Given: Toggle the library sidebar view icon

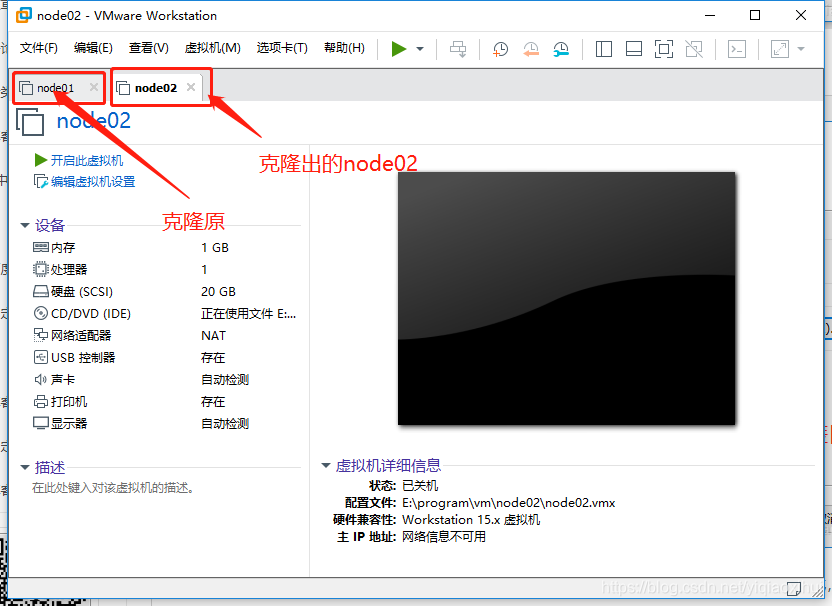Looking at the screenshot, I should (x=603, y=49).
